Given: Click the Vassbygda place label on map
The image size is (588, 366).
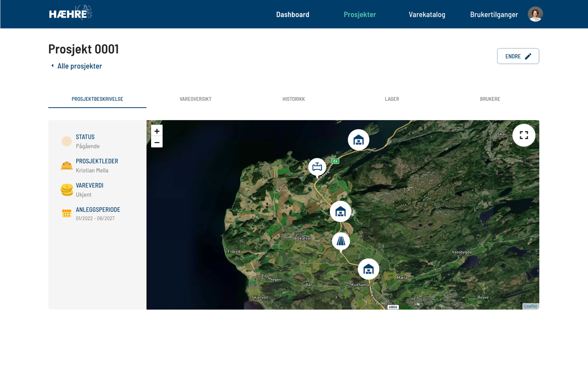Looking at the screenshot, I should point(462,252).
